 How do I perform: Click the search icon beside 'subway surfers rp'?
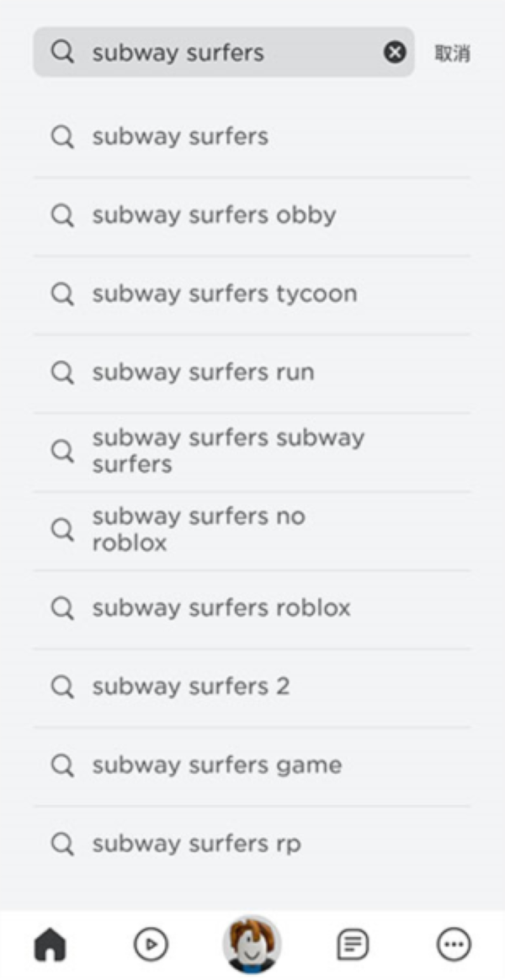[62, 843]
